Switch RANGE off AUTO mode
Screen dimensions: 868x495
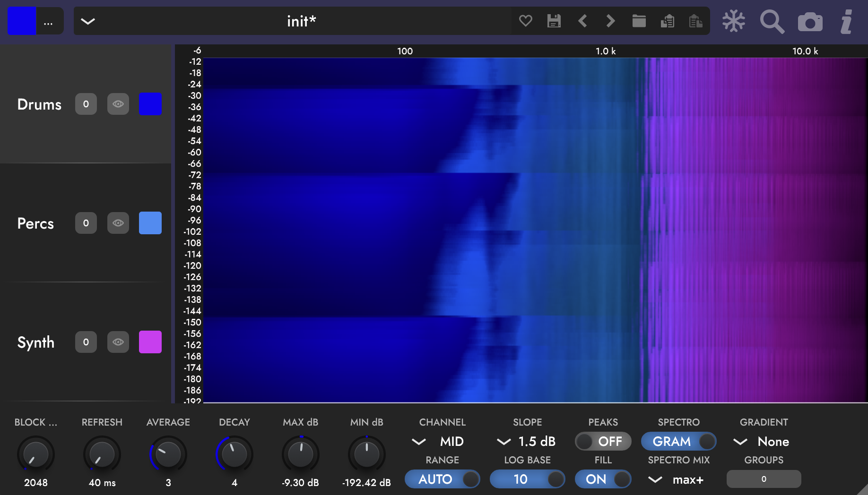click(442, 479)
